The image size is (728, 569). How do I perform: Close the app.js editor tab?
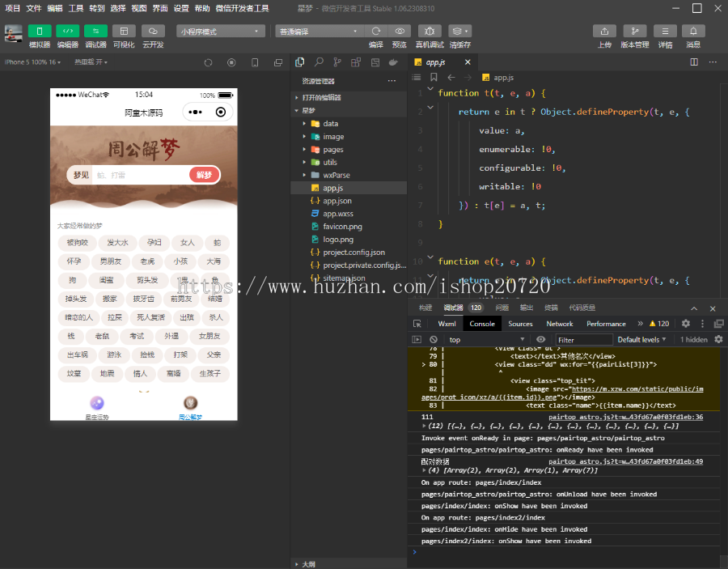coord(468,62)
